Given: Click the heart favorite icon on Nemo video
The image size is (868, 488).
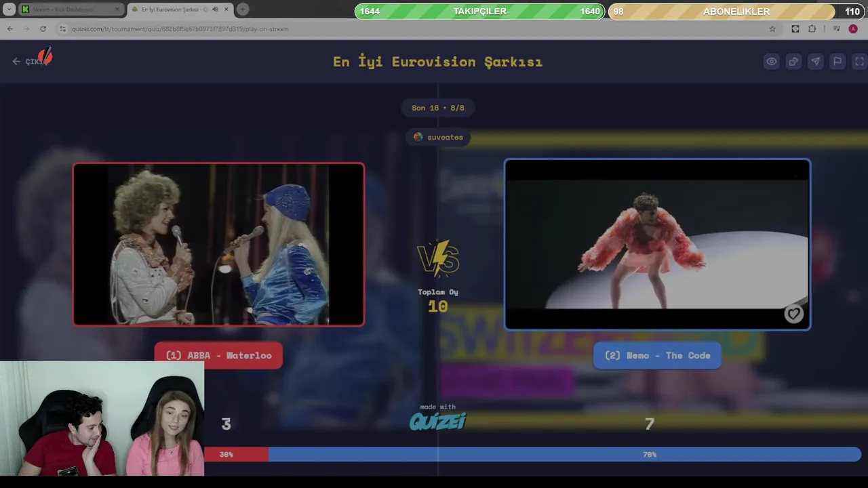Looking at the screenshot, I should 793,314.
